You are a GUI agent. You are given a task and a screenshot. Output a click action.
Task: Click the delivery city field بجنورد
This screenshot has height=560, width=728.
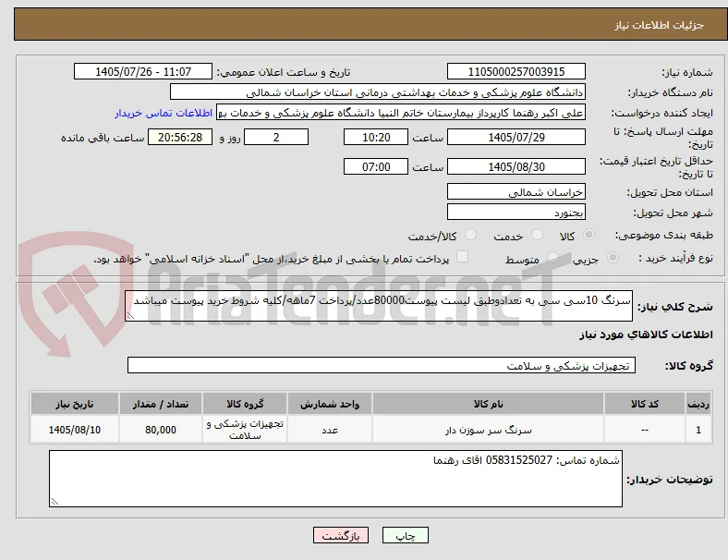click(516, 213)
